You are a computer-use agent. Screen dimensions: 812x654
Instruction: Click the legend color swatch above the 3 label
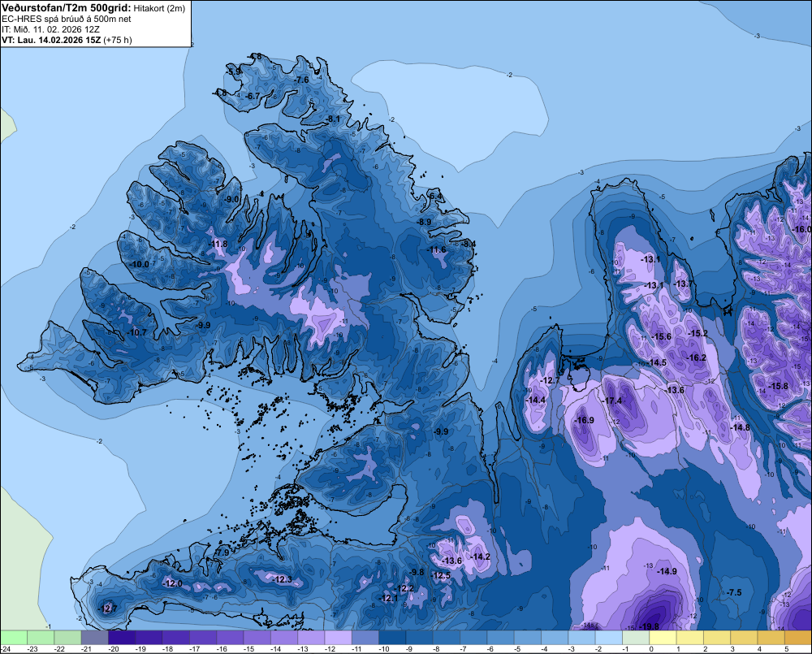coord(744,637)
